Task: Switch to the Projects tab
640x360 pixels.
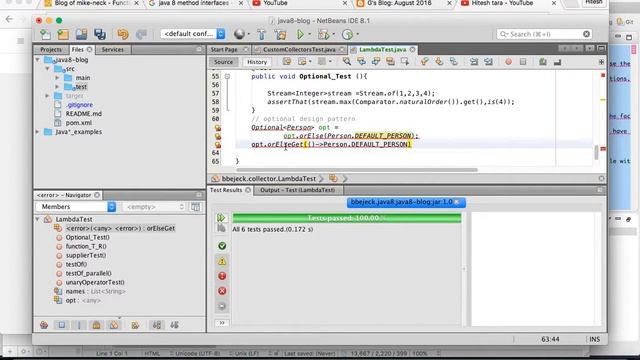Action: pos(51,49)
